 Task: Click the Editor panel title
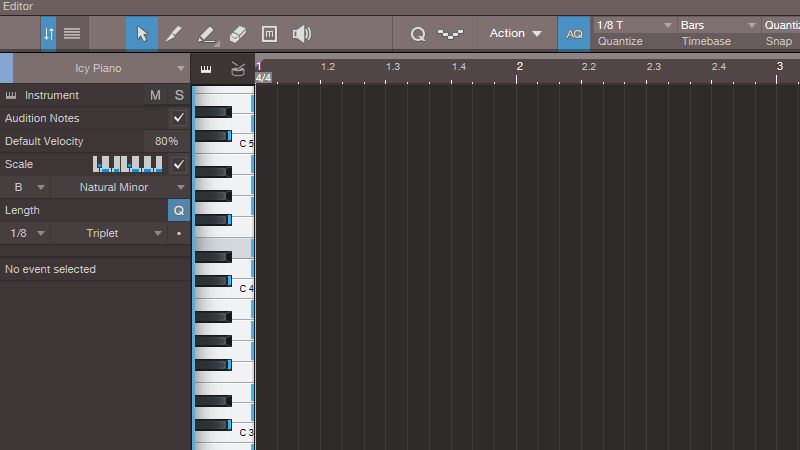[x=18, y=7]
